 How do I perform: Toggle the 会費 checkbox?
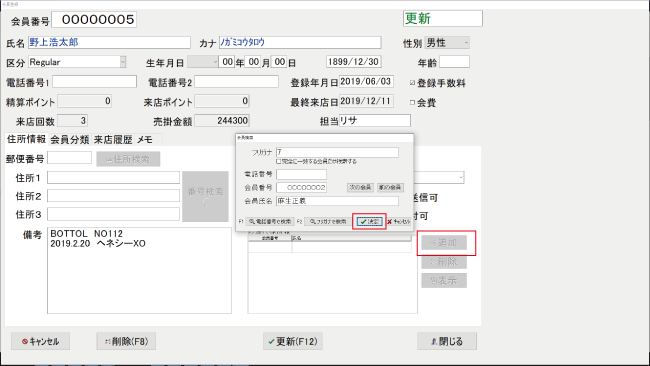pyautogui.click(x=412, y=102)
